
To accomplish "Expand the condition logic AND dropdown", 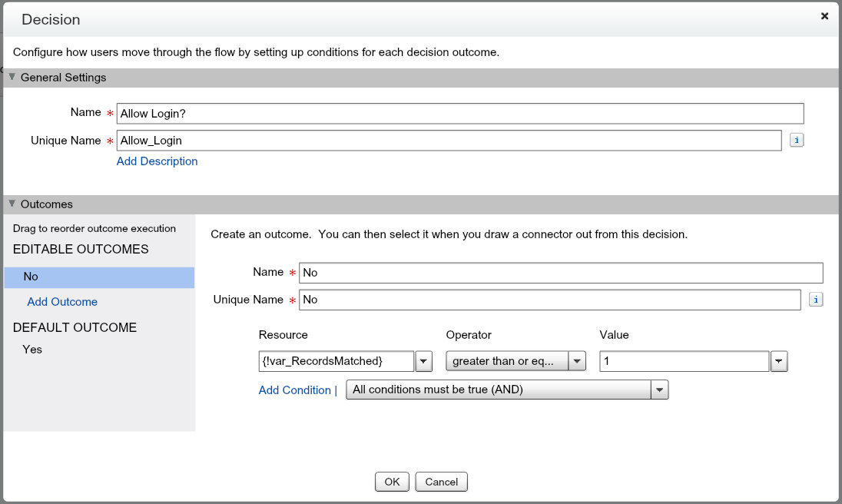I will [x=660, y=390].
